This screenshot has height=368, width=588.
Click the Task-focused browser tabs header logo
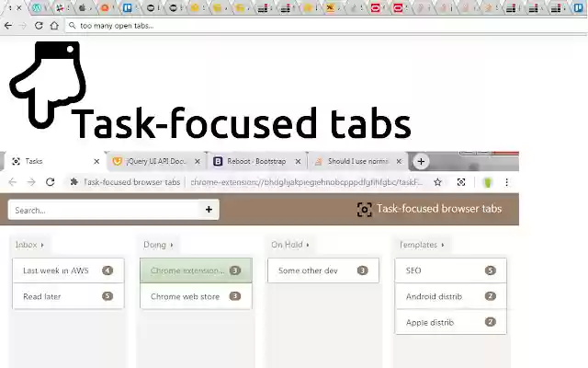(x=429, y=209)
